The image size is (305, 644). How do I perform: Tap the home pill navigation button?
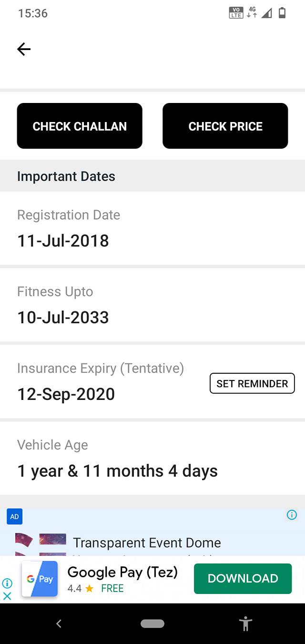152,624
